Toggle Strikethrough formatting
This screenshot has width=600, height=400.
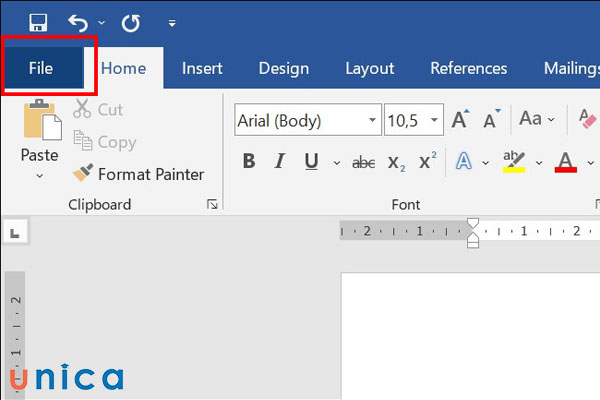pyautogui.click(x=365, y=162)
